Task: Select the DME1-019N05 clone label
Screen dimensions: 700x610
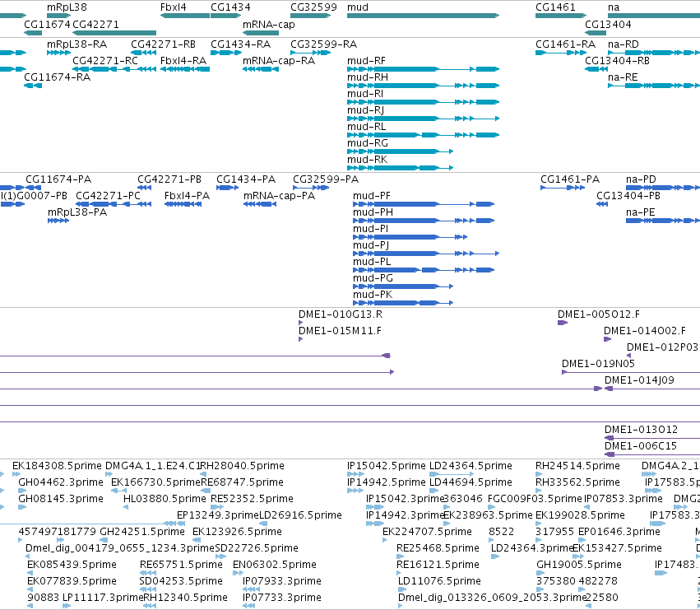Action: click(x=598, y=364)
